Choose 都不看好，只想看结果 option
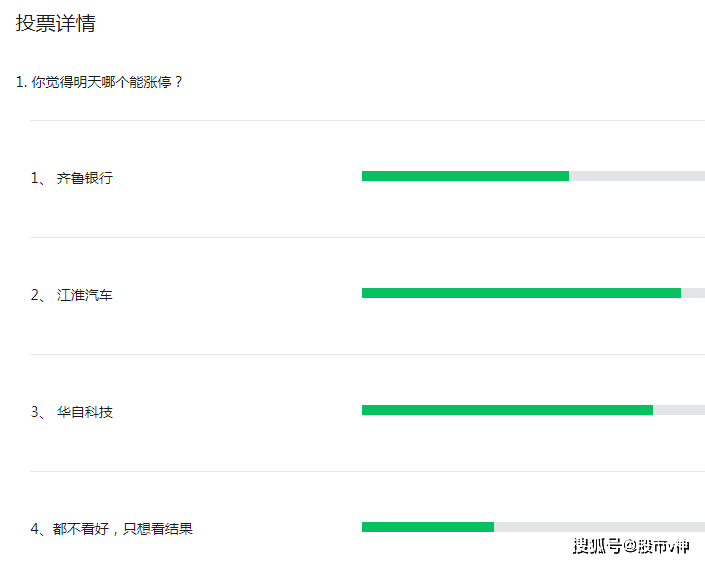 coord(125,529)
